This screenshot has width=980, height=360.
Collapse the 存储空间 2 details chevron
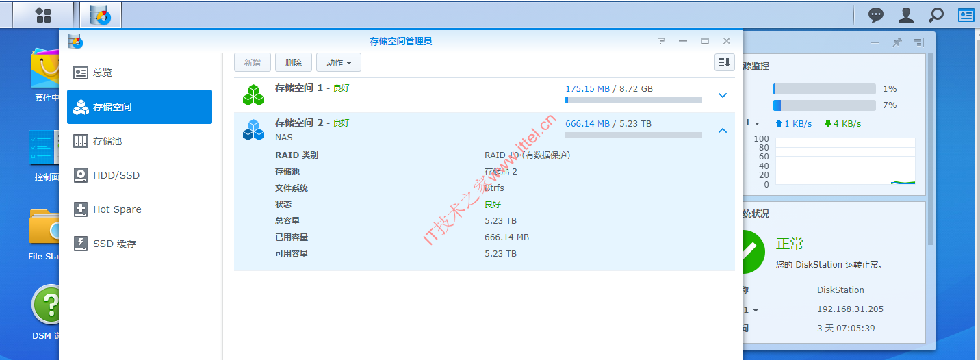coord(723,130)
